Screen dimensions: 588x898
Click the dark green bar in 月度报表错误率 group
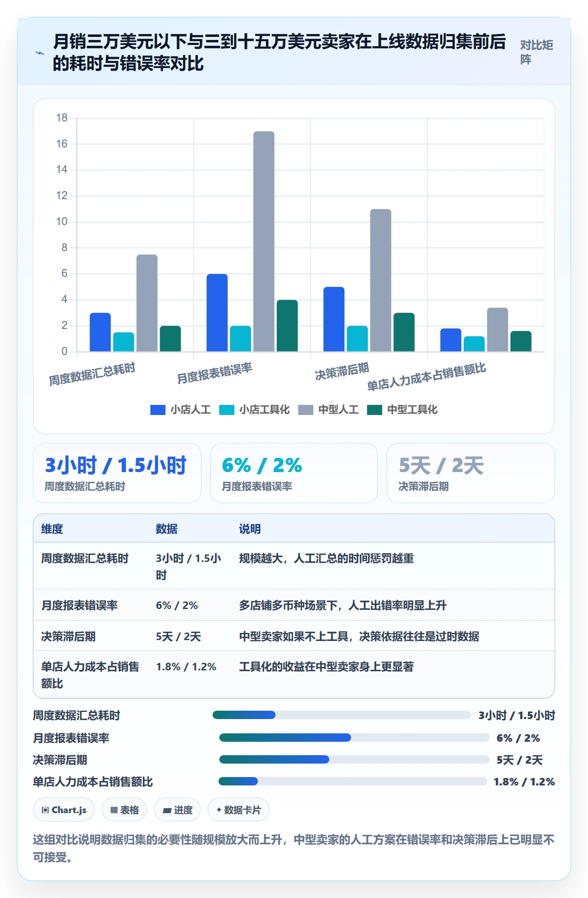(x=287, y=326)
